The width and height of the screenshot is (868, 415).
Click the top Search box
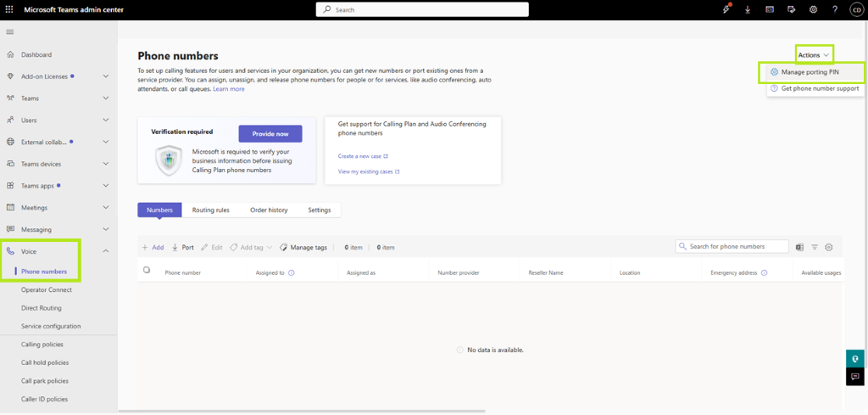(422, 9)
